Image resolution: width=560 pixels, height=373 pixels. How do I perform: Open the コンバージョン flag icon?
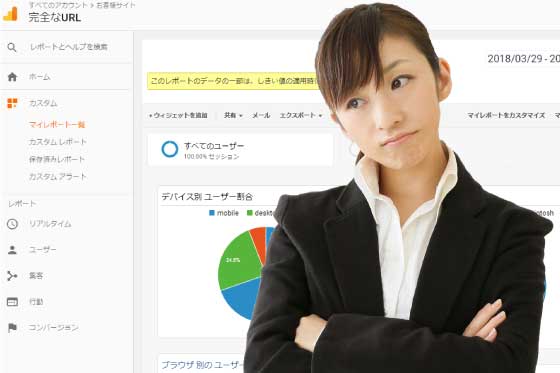[12, 327]
